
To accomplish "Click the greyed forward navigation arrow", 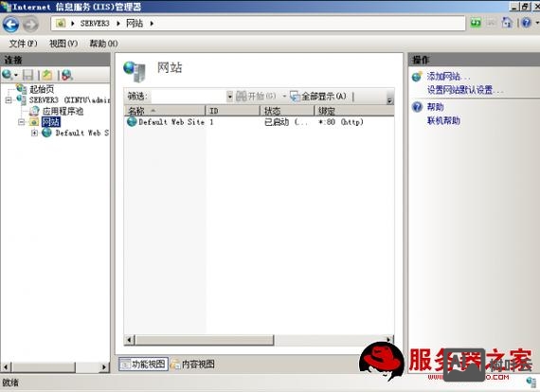I will tap(31, 24).
